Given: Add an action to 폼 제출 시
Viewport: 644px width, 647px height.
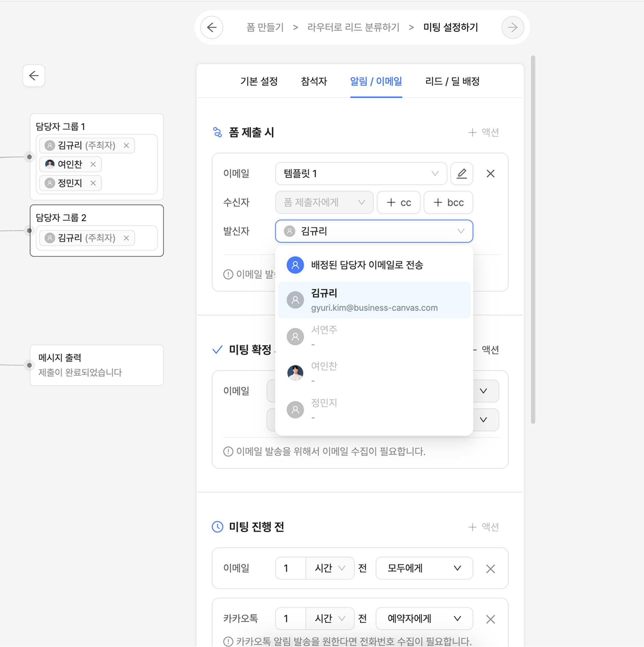Looking at the screenshot, I should point(483,132).
